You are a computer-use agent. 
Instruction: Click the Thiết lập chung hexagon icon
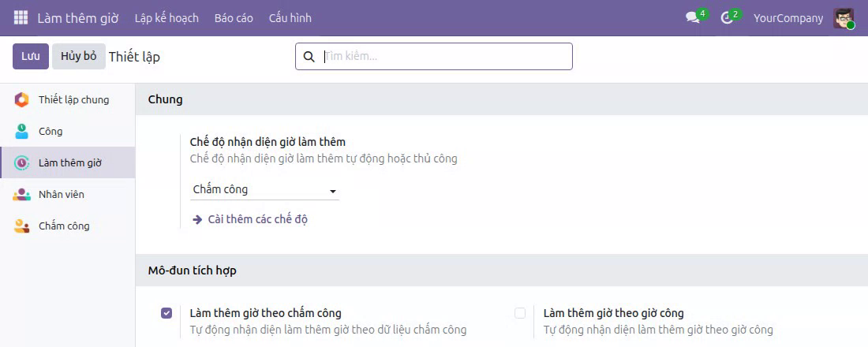point(21,100)
